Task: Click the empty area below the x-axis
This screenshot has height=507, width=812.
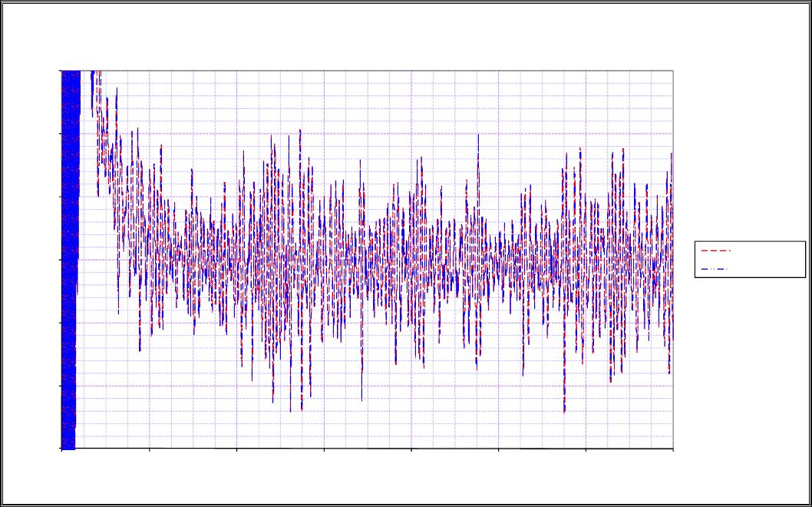Action: pos(368,476)
